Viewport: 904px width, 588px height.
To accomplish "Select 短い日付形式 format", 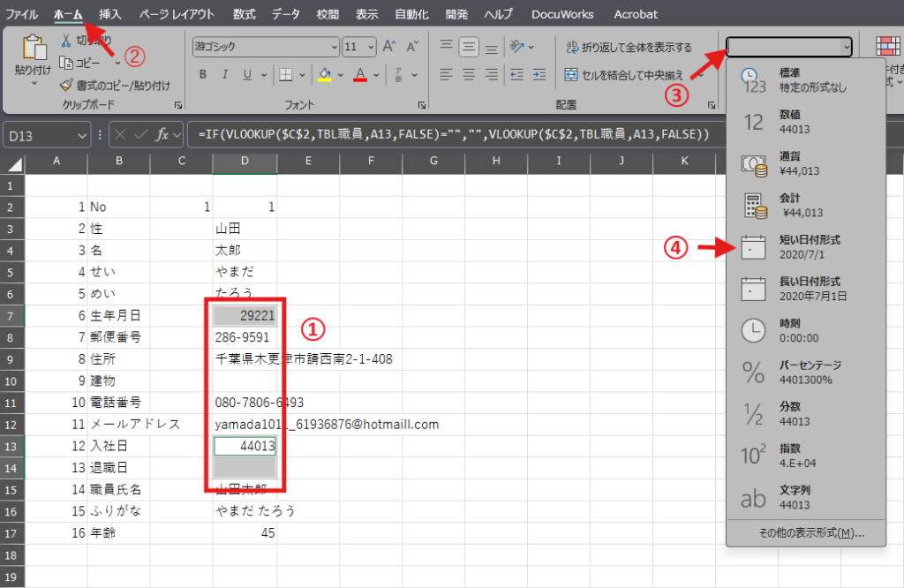I will 806,246.
